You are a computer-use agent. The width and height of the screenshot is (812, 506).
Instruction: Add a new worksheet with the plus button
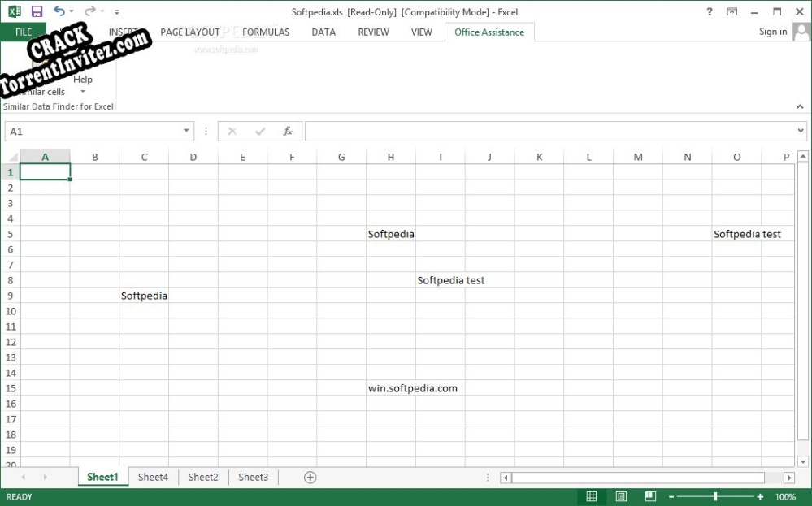pos(310,477)
